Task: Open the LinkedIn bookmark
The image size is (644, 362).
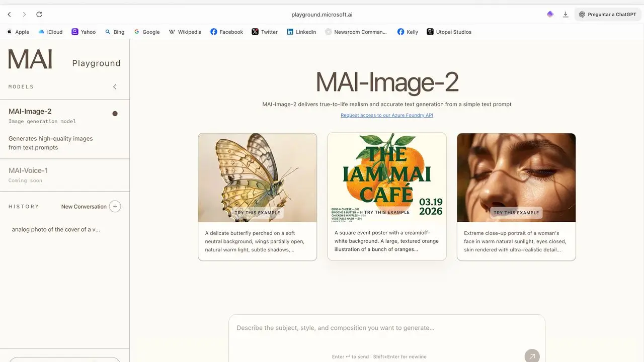Action: tap(301, 32)
